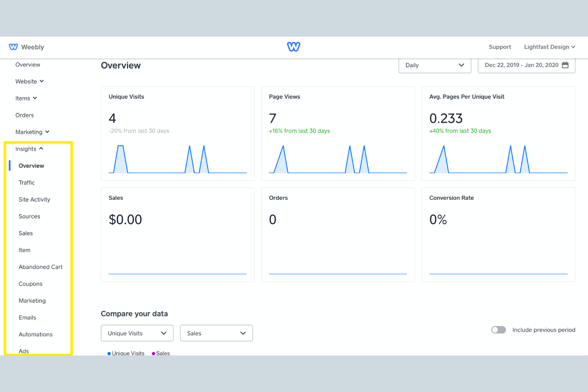Click the Compare your data heading
Viewport: 588px width, 392px height.
pos(134,314)
